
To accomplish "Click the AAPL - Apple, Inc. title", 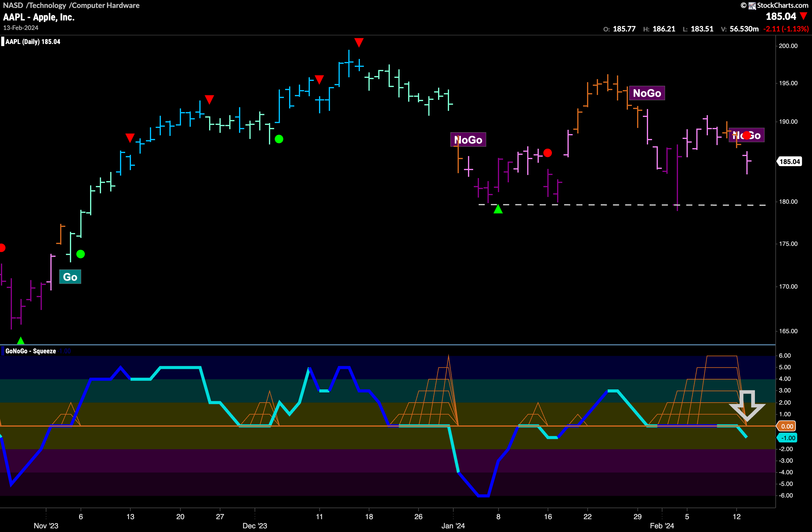I will pyautogui.click(x=38, y=17).
